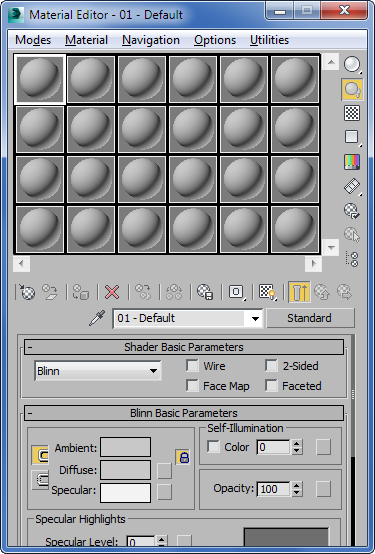Open the Diffuse color swatch

[x=125, y=470]
